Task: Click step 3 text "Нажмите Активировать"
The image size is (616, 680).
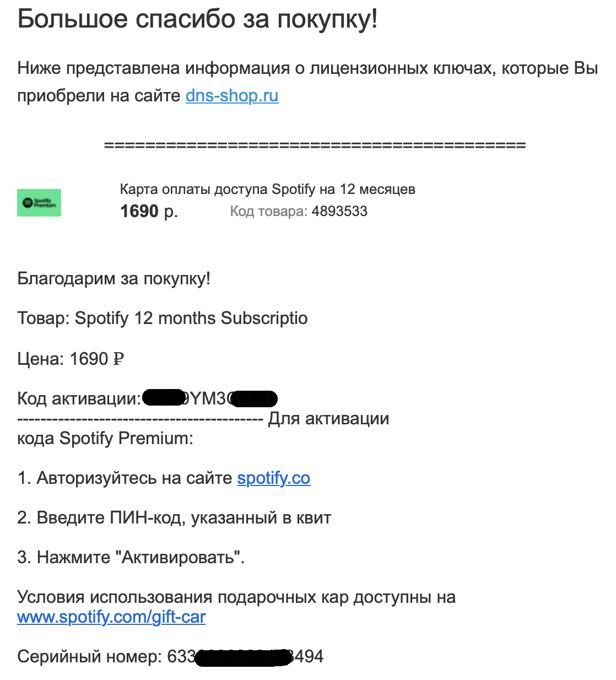Action: pos(131,558)
